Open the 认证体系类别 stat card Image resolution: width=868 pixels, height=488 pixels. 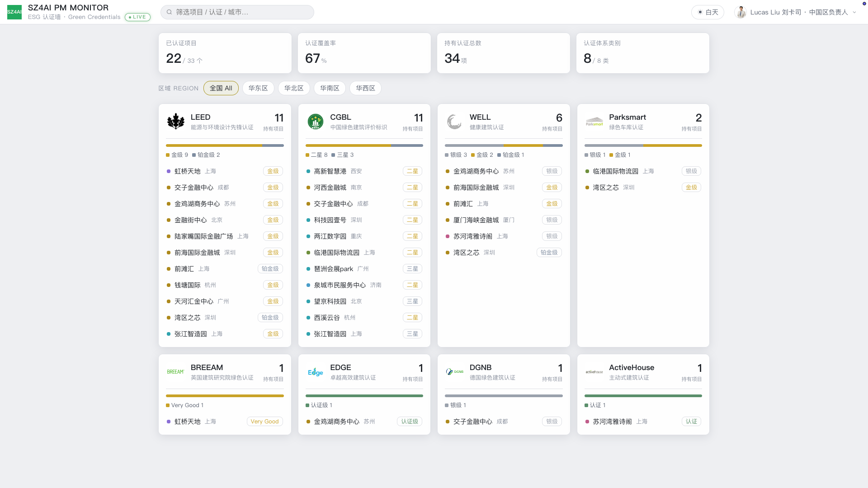[x=643, y=53]
